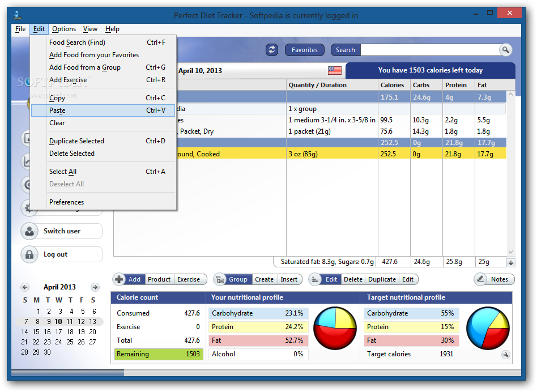Screen dimensions: 537x392
Task: Choose Paste from the Edit menu
Action: pyautogui.click(x=103, y=110)
